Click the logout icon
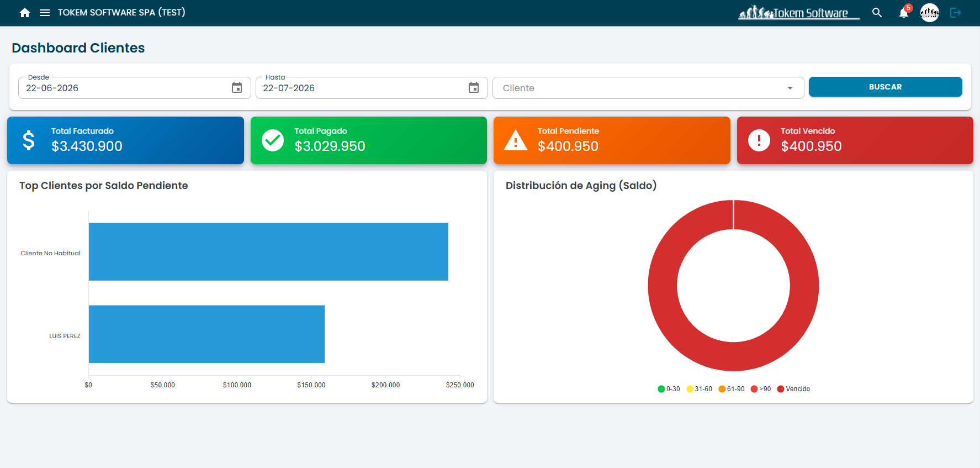Screen dimensions: 980x468 [x=956, y=13]
